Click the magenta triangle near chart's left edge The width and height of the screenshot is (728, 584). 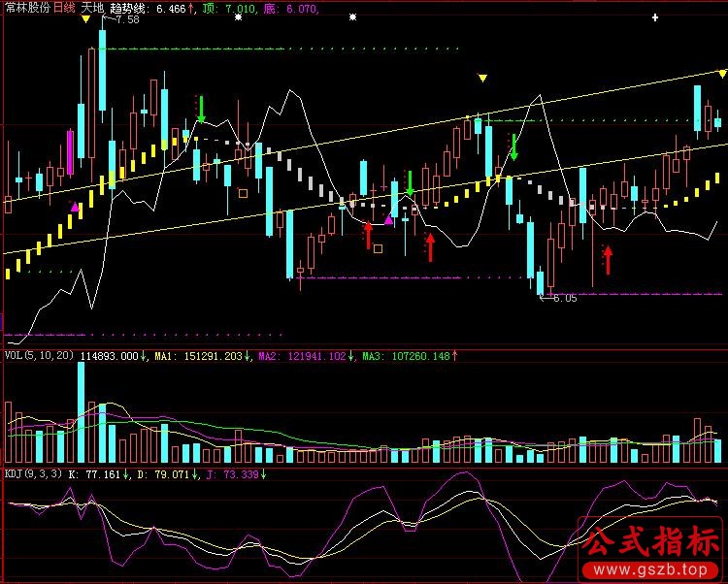(x=75, y=206)
